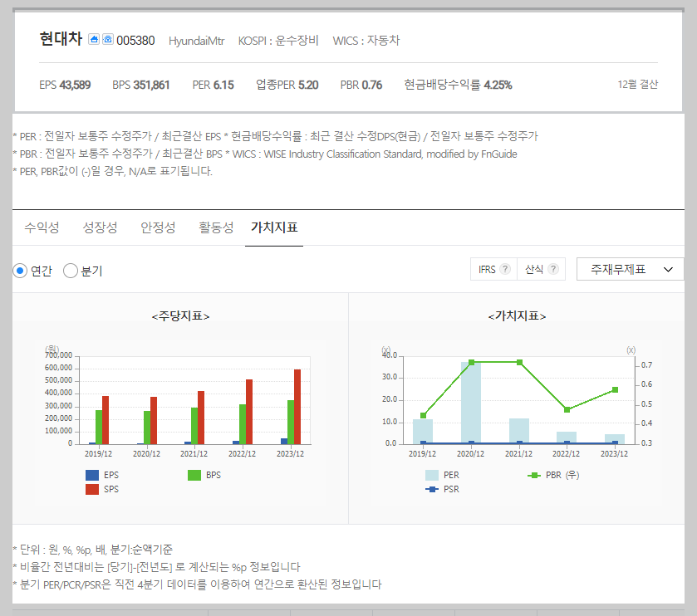Click the home icon beside 현대차
Viewport: 697px width, 616px height.
click(94, 39)
